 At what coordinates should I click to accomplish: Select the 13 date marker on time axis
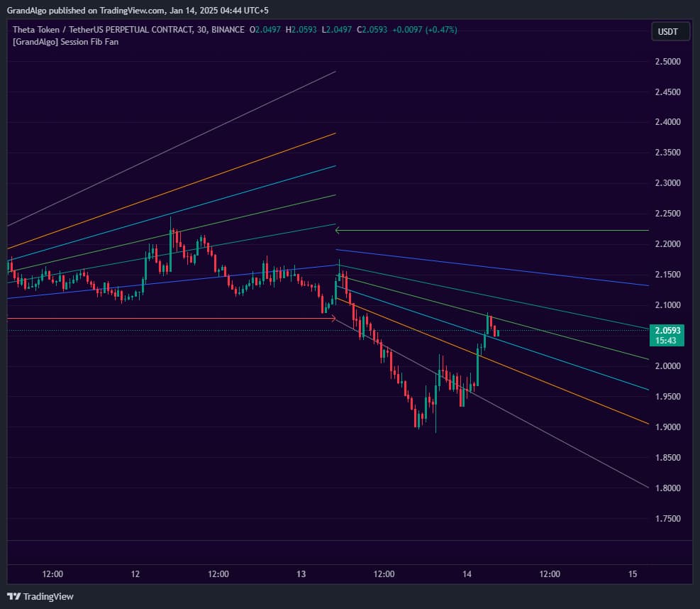coord(301,574)
